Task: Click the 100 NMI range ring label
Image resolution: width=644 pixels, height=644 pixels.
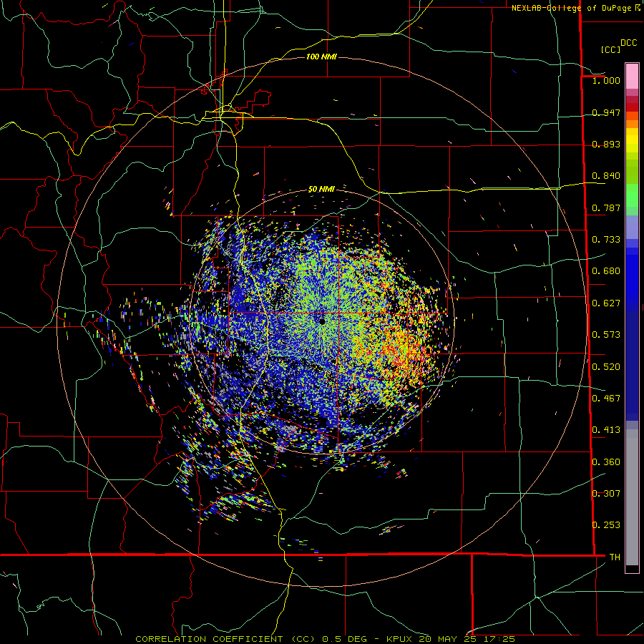Action: click(x=321, y=57)
